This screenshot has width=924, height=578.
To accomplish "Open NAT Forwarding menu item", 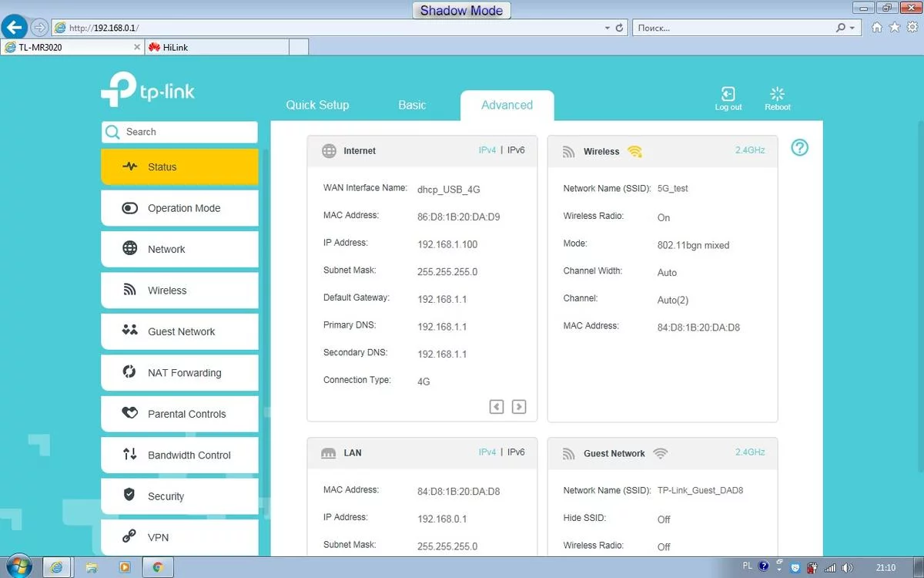I will click(179, 373).
